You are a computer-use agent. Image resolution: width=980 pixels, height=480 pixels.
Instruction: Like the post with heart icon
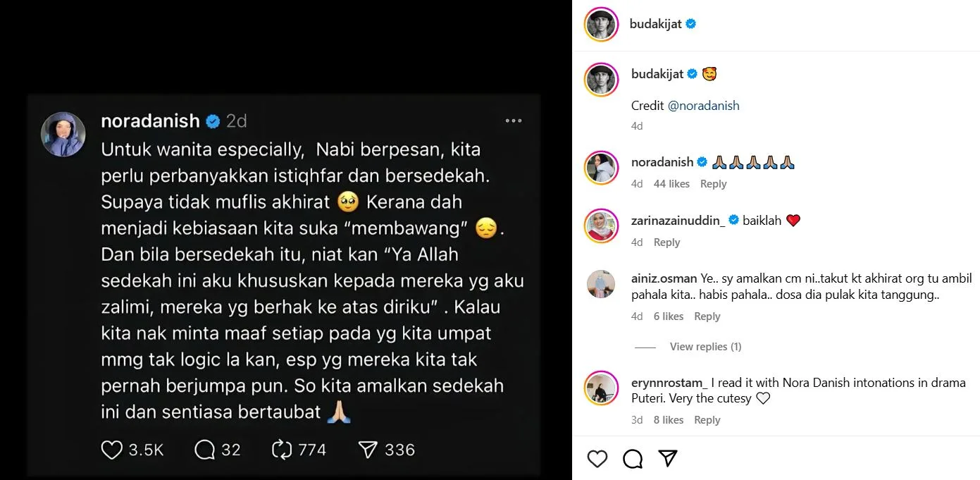[597, 459]
